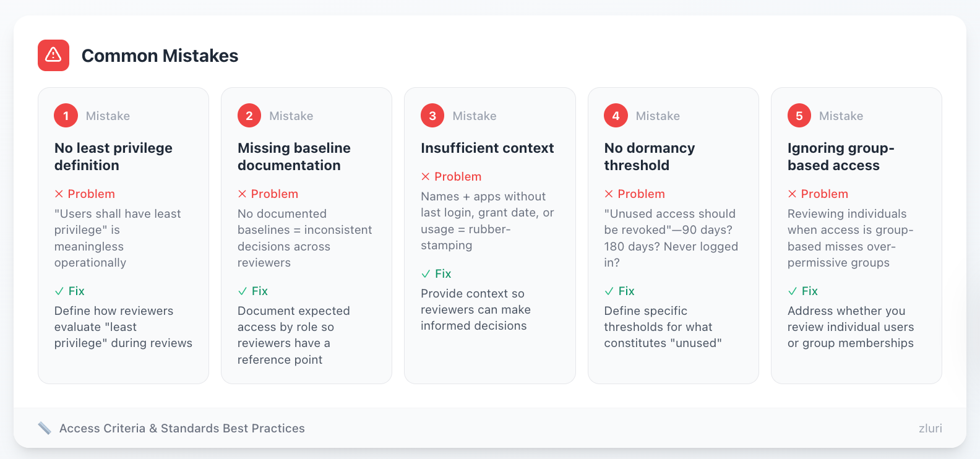Select the Insufficient context heading
Viewport: 980px width, 459px height.
(487, 148)
